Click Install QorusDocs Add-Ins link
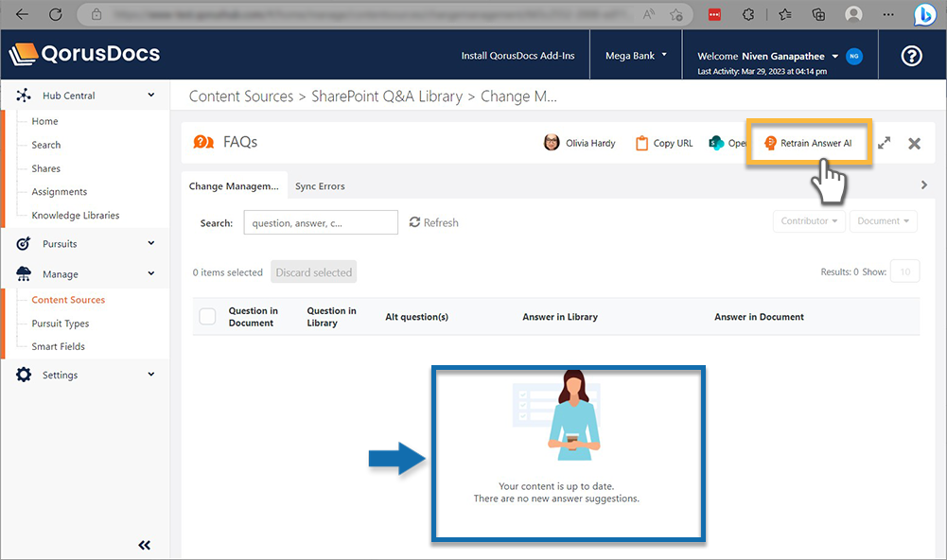Screen dimensions: 947x560 pos(518,56)
